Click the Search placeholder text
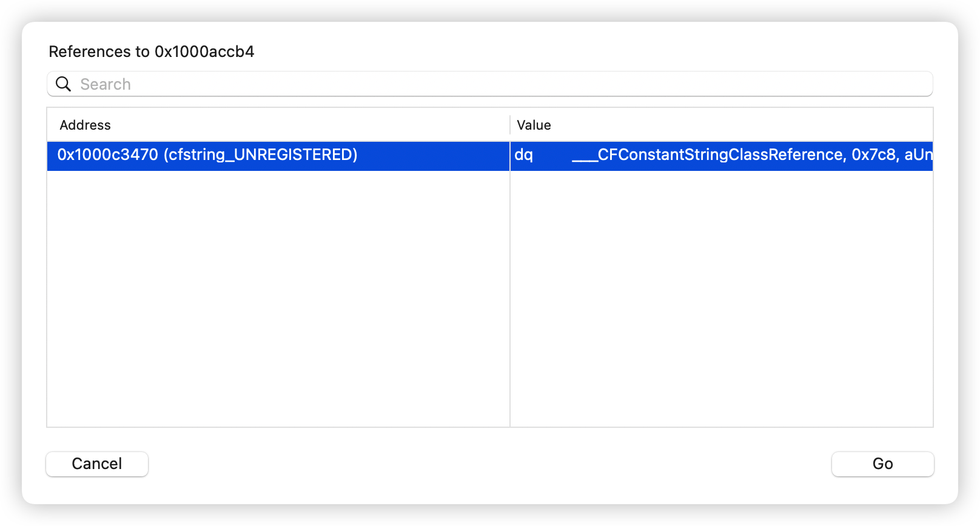This screenshot has height=526, width=980. [106, 84]
